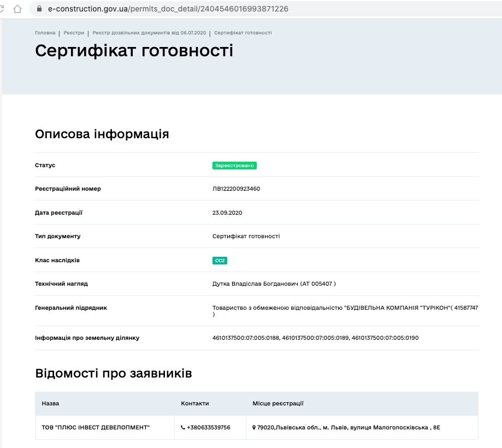Click the Реєстраційний номер row label
Screen dimensions: 502x448
pos(68,189)
